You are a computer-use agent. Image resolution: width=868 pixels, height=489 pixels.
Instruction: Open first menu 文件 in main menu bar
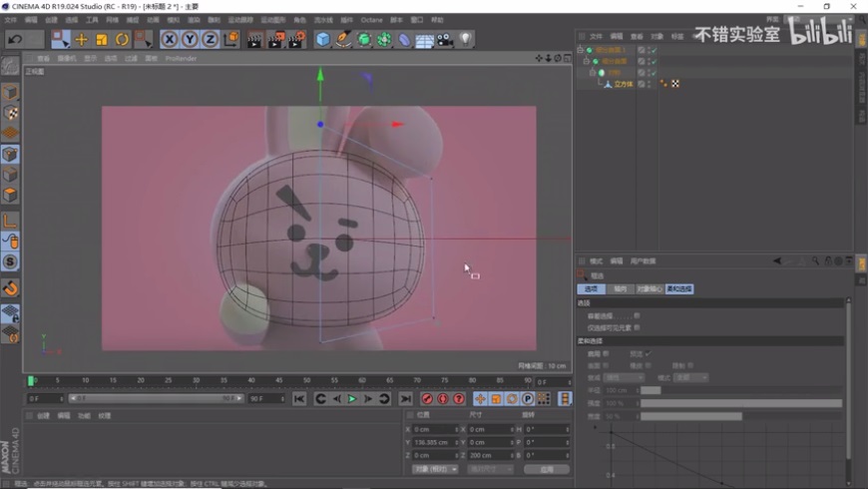point(11,20)
